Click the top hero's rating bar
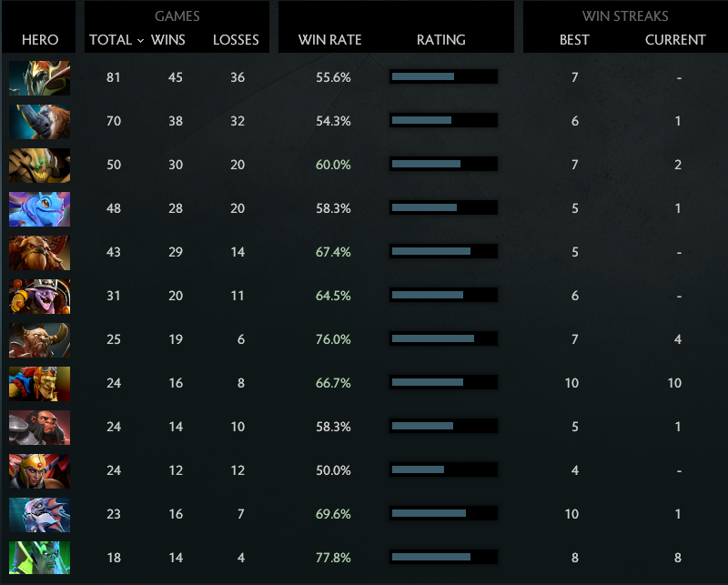 [443, 76]
